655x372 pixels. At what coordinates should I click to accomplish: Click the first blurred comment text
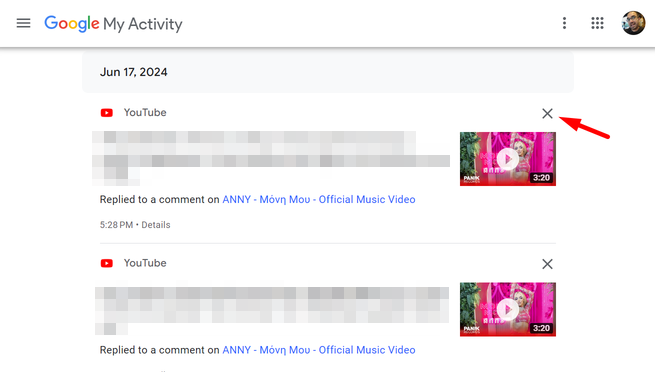[x=271, y=158]
